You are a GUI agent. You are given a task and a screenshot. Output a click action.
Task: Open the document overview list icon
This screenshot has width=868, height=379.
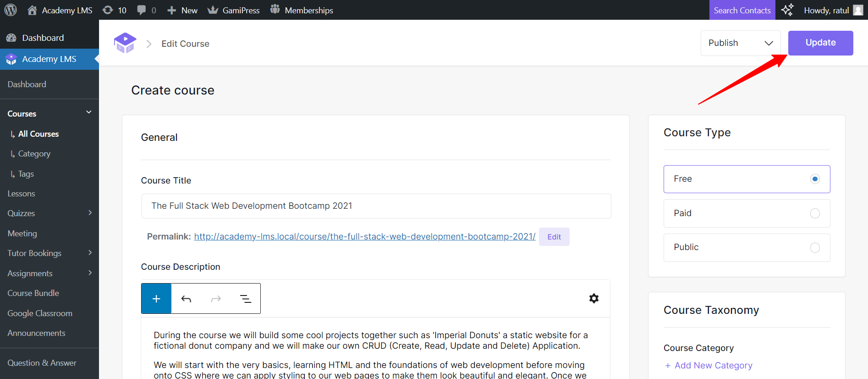click(246, 299)
